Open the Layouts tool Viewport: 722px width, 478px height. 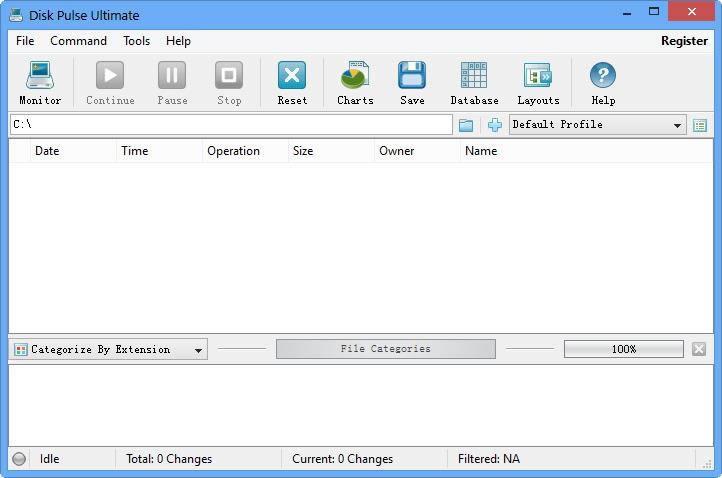tap(538, 83)
